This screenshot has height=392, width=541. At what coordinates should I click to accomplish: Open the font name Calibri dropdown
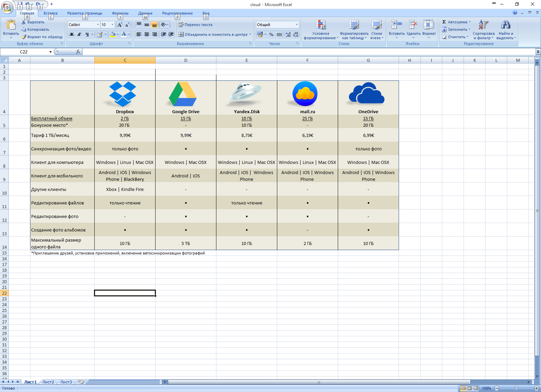pyautogui.click(x=98, y=25)
